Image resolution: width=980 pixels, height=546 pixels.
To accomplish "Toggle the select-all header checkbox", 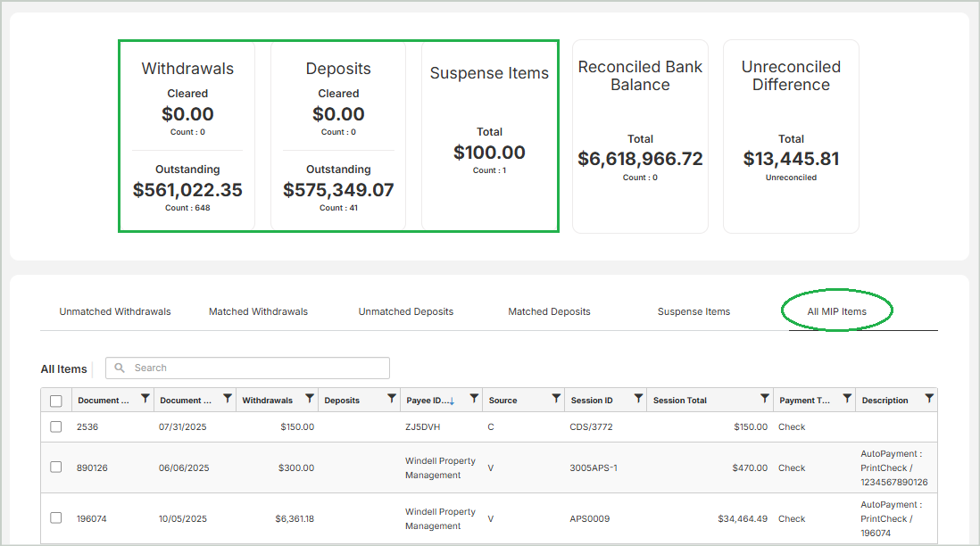I will [56, 401].
